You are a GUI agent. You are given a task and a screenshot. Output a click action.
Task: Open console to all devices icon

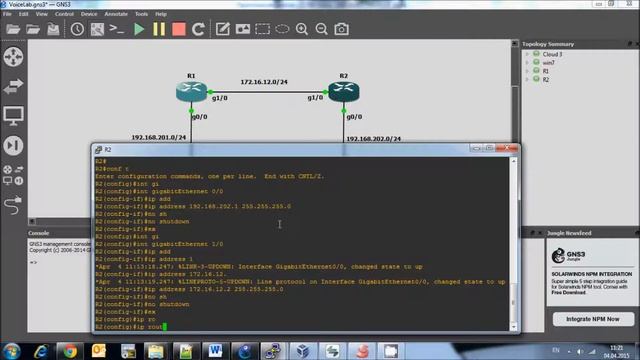pyautogui.click(x=117, y=29)
